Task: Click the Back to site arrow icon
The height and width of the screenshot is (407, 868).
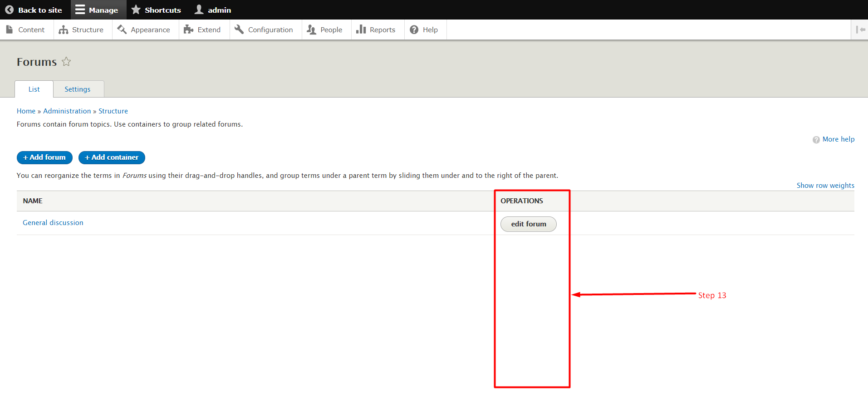Action: point(9,10)
